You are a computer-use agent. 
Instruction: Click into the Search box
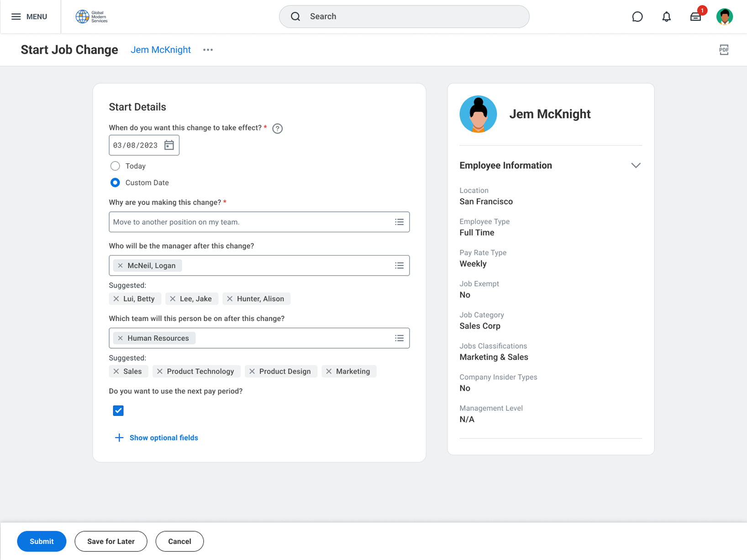pos(404,17)
